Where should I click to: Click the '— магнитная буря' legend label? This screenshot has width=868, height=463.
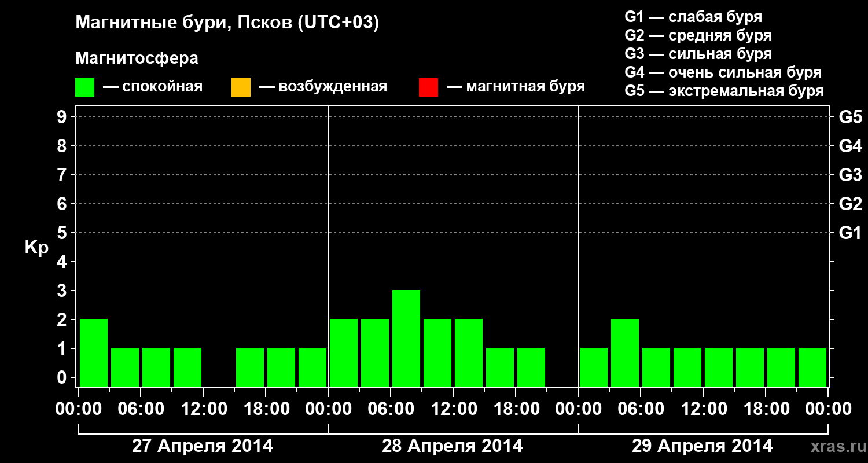point(516,87)
